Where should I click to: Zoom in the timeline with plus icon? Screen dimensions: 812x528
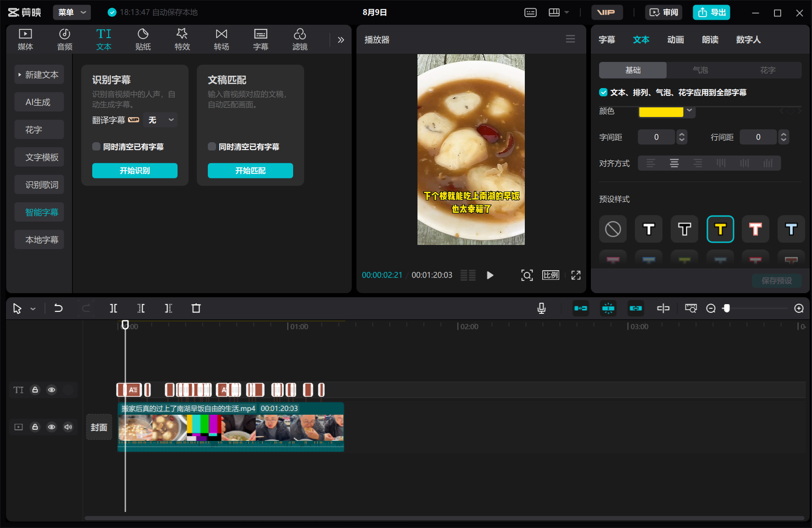799,308
